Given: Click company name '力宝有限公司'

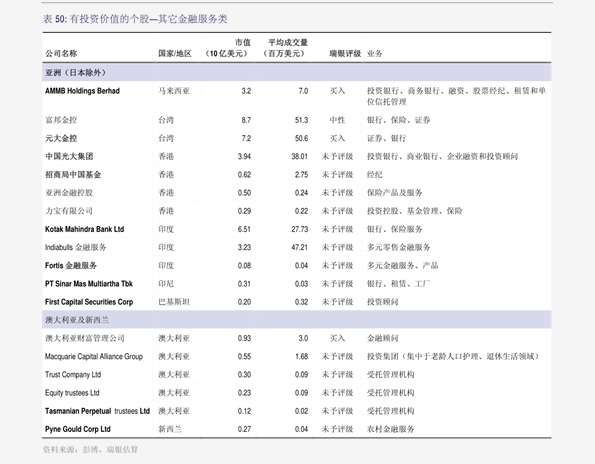Looking at the screenshot, I should (x=69, y=211).
